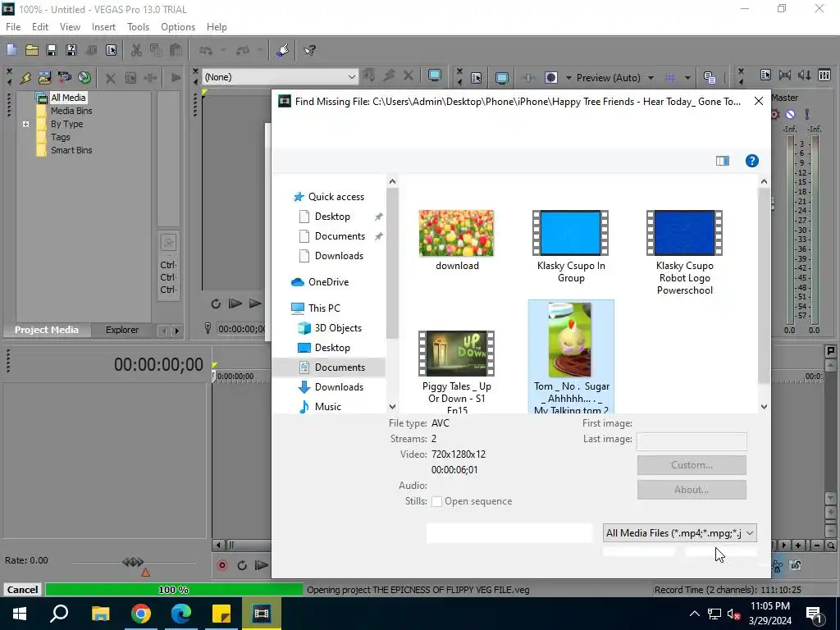Click the Cut scissors icon
The height and width of the screenshot is (630, 840).
coord(137,50)
